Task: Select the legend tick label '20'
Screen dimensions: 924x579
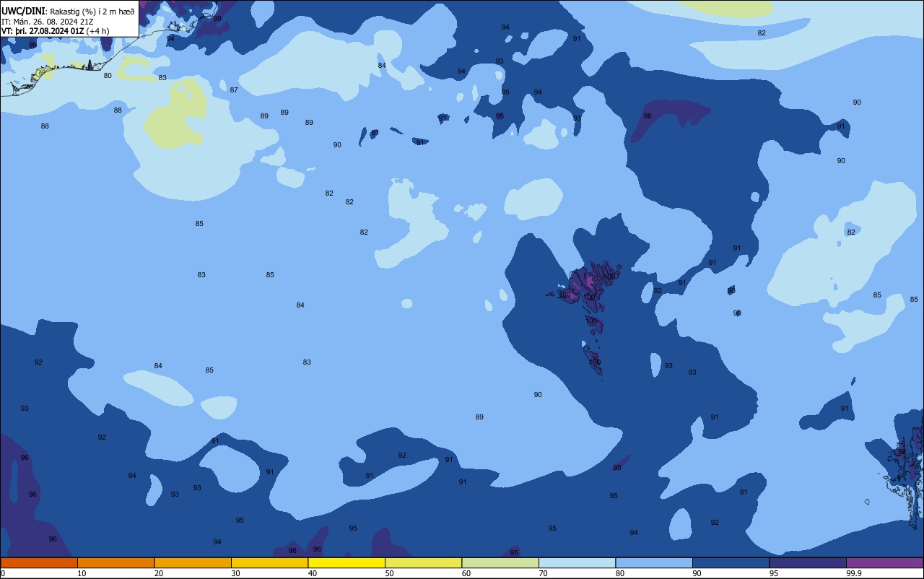Action: [159, 573]
